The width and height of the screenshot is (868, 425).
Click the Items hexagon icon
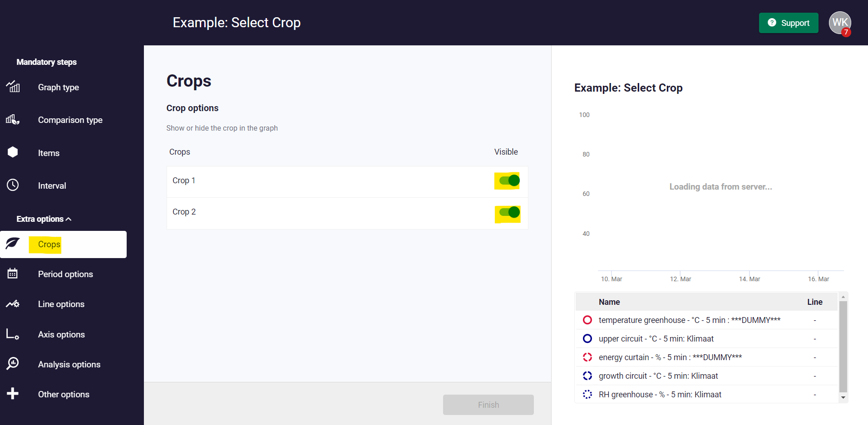tap(13, 152)
